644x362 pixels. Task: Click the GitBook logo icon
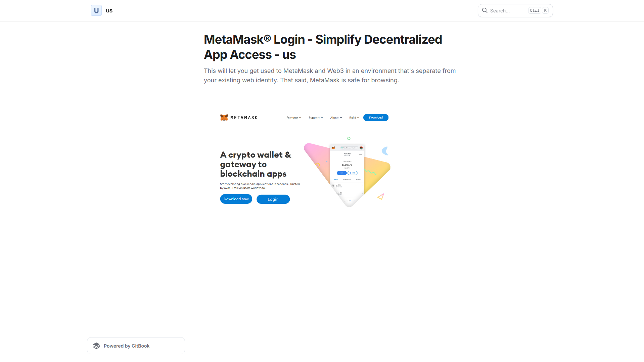[96, 346]
